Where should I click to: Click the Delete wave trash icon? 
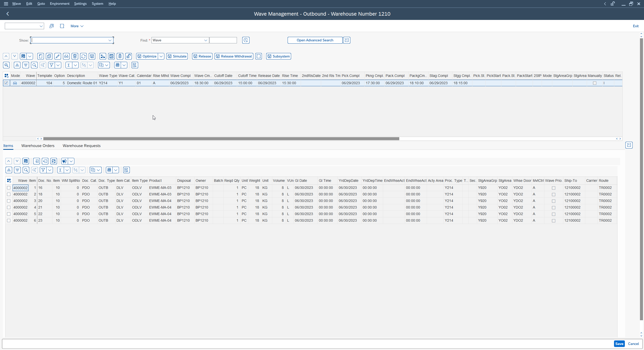75,56
